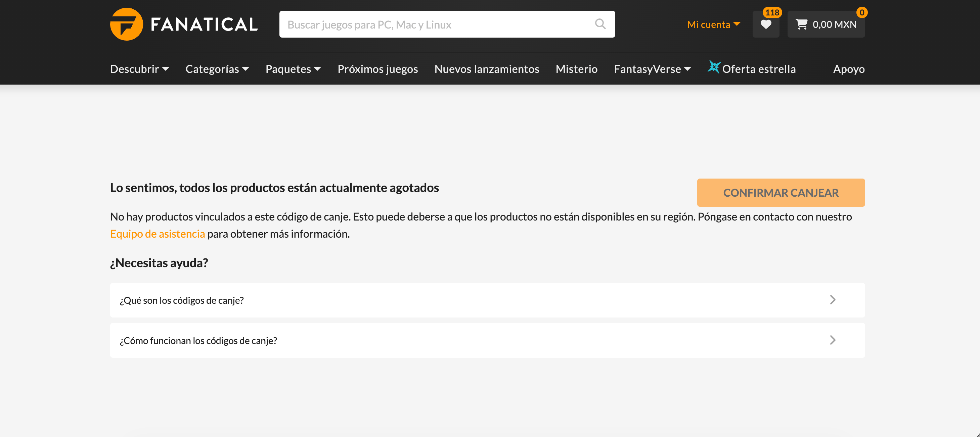
Task: Click the search magnifier icon
Action: click(600, 24)
